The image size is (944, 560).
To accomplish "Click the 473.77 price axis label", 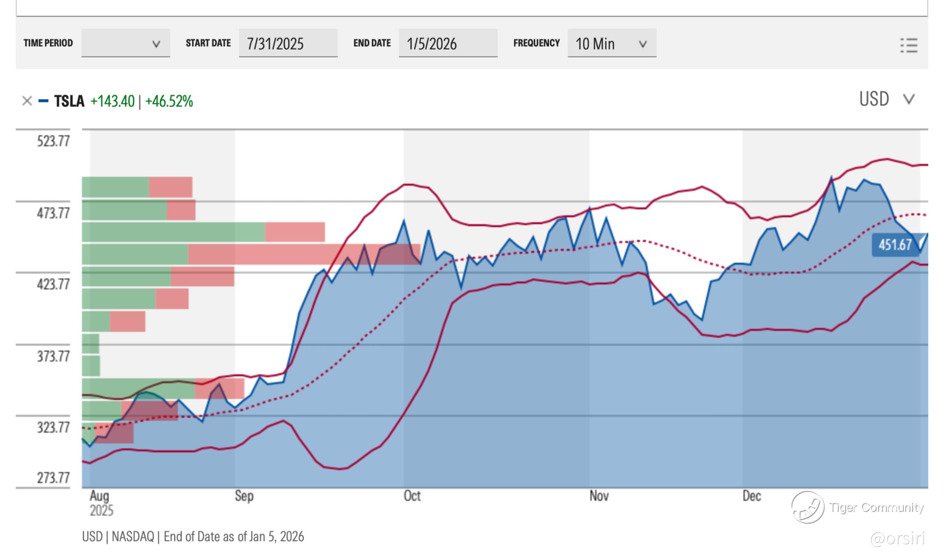I will 53,213.
